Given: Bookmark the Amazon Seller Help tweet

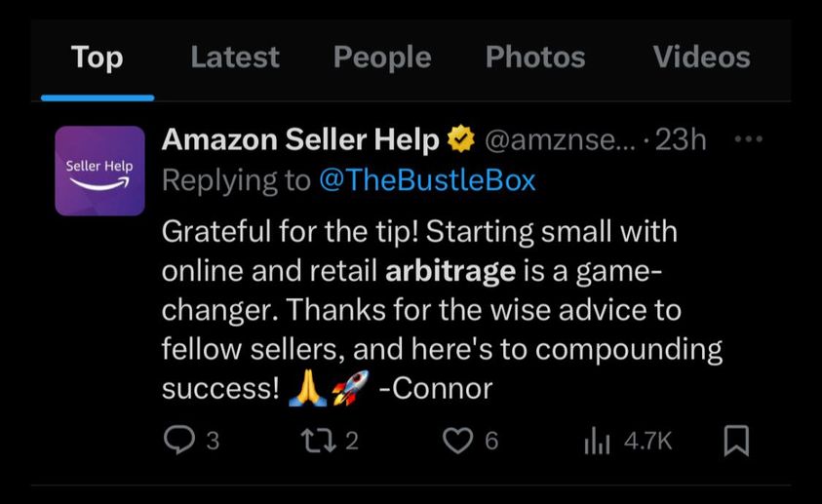Looking at the screenshot, I should coord(736,440).
